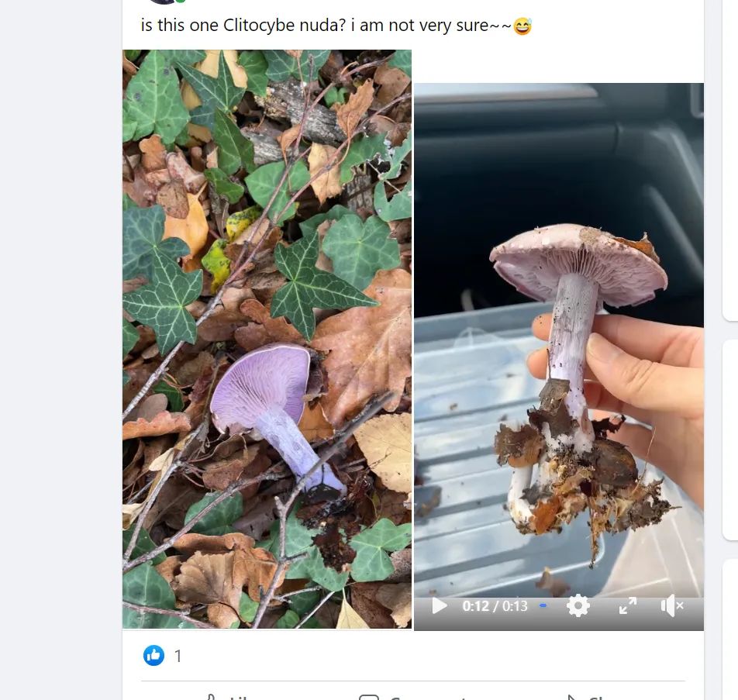The height and width of the screenshot is (700, 738).
Task: Click the Share arrow icon
Action: click(x=571, y=697)
